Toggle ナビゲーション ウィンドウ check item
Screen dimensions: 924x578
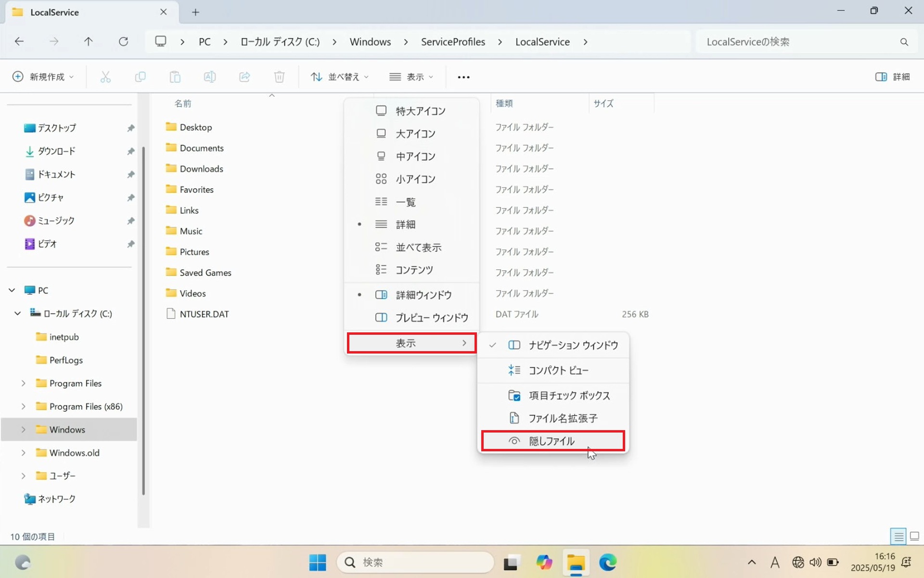click(x=553, y=345)
